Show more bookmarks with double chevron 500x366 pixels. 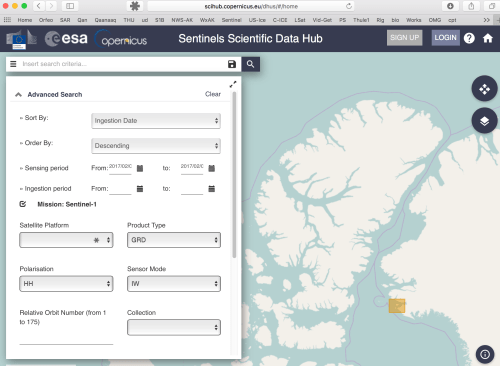coord(487,20)
